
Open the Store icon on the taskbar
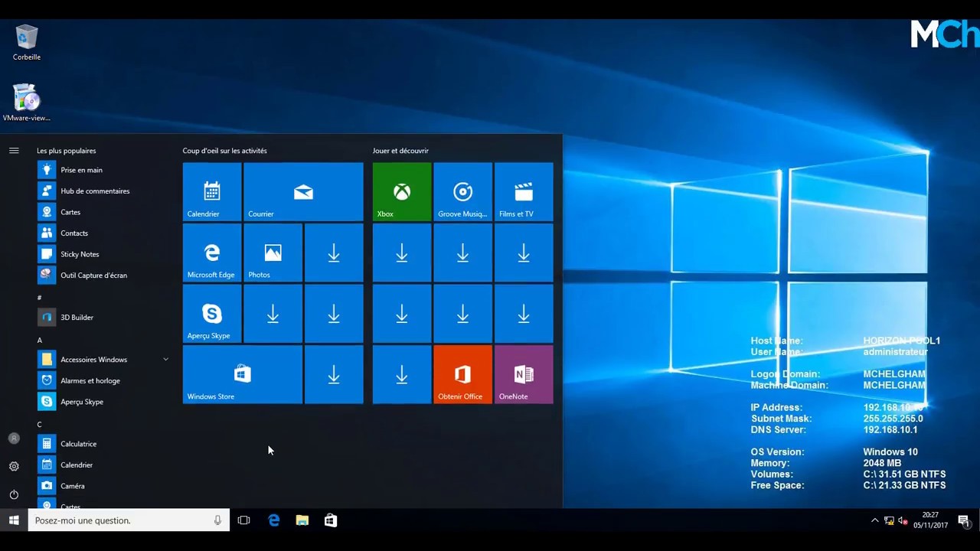pyautogui.click(x=331, y=520)
